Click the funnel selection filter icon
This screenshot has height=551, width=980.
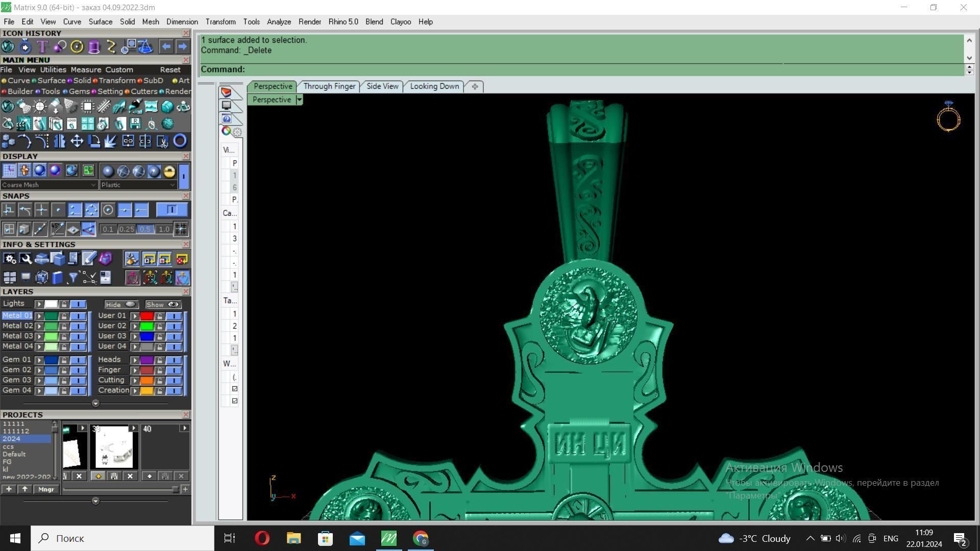[x=73, y=278]
